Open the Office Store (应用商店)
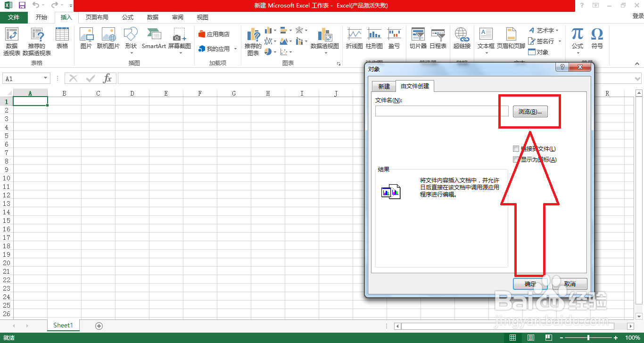This screenshot has width=644, height=343. (x=215, y=34)
